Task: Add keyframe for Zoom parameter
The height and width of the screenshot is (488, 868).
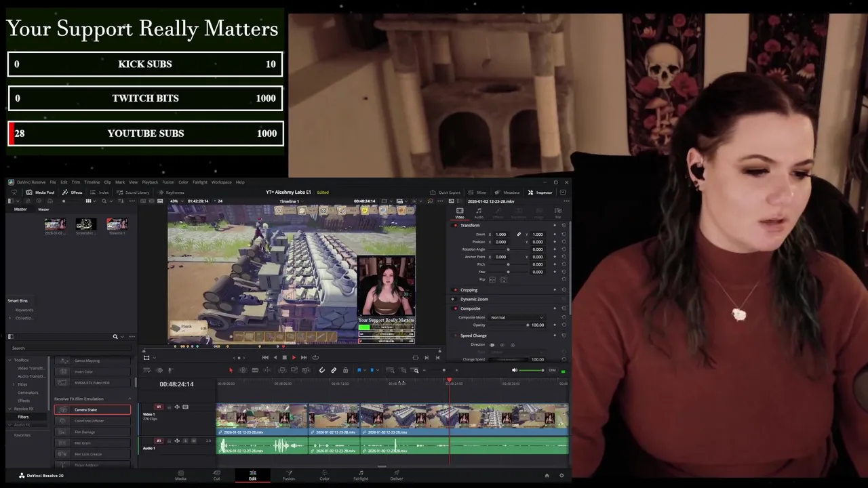Action: tap(555, 235)
